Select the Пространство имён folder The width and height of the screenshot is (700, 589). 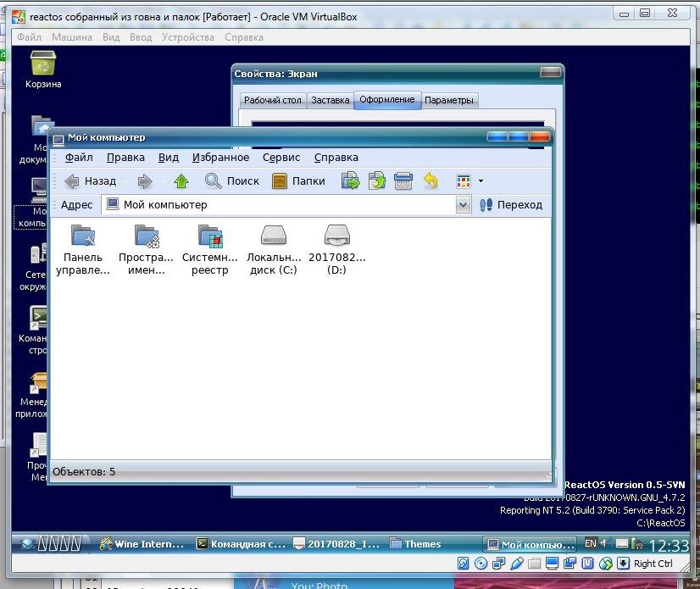click(x=147, y=250)
